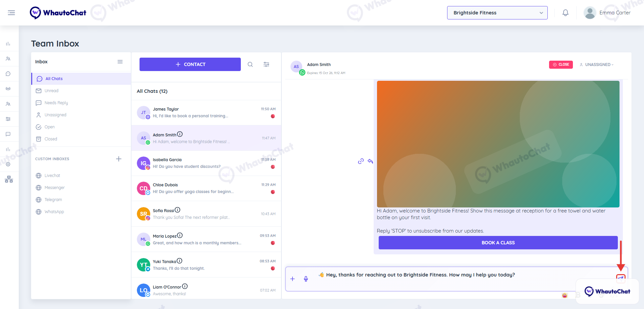The width and height of the screenshot is (644, 309).
Task: Record a voice message with the microphone
Action: pyautogui.click(x=306, y=279)
